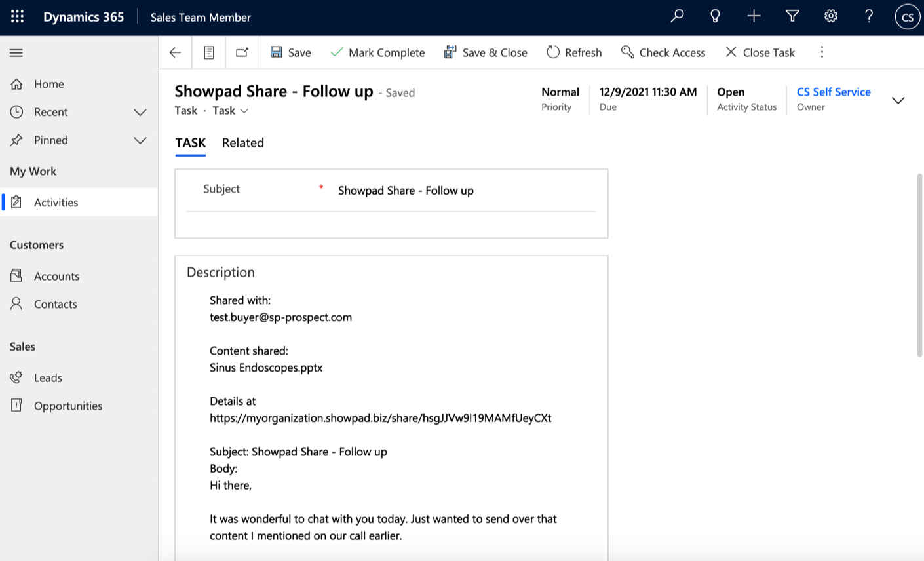The image size is (924, 561).
Task: Go back using the arrow icon
Action: 175,52
